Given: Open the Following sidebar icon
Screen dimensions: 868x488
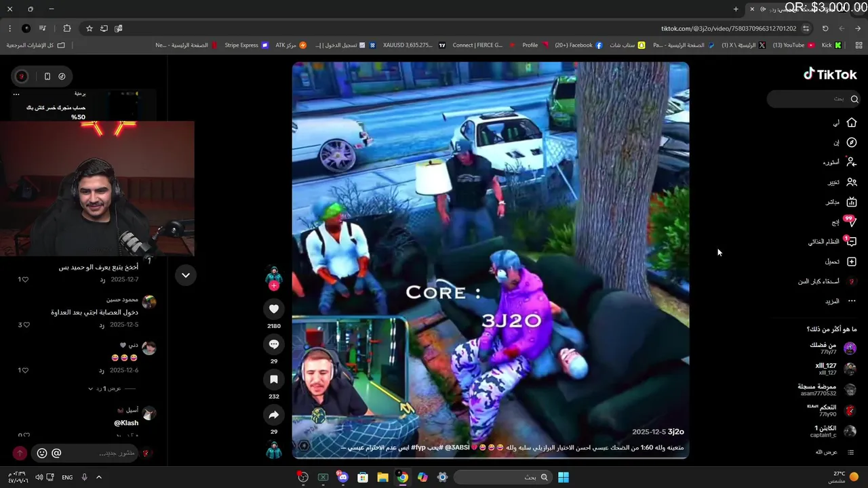Looking at the screenshot, I should click(x=852, y=162).
